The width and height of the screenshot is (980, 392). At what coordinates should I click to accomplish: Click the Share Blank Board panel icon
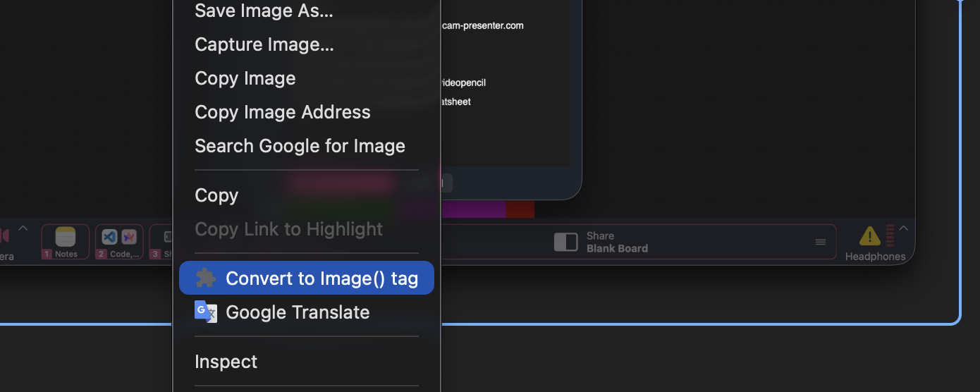tap(565, 243)
